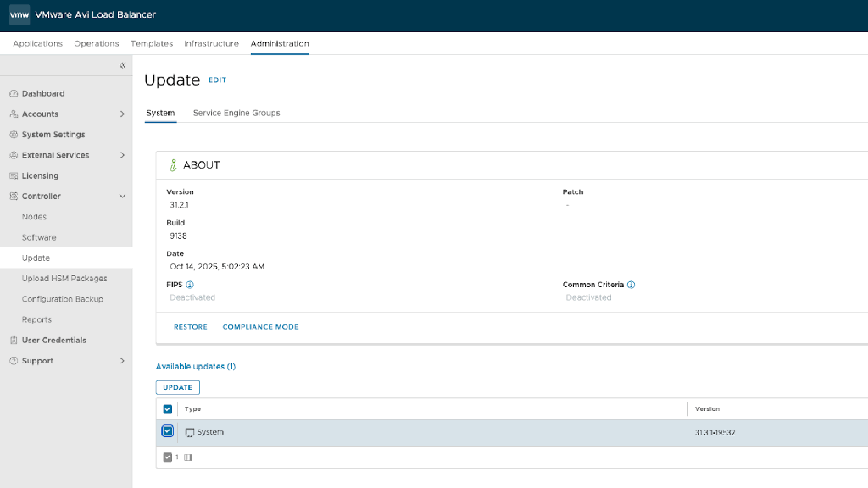
Task: Toggle the select-all checkbox in table header
Action: tap(167, 409)
